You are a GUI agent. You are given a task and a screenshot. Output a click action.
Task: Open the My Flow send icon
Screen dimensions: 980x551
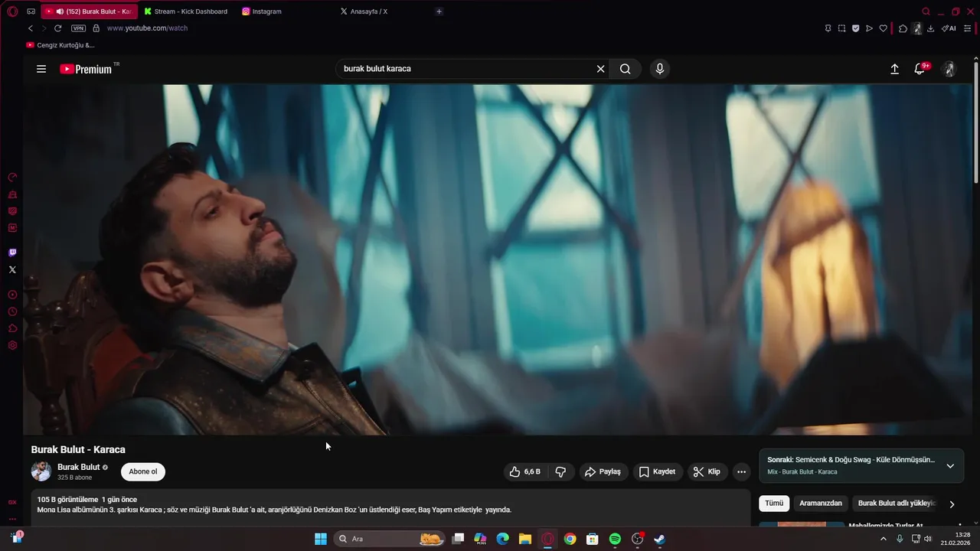[869, 28]
